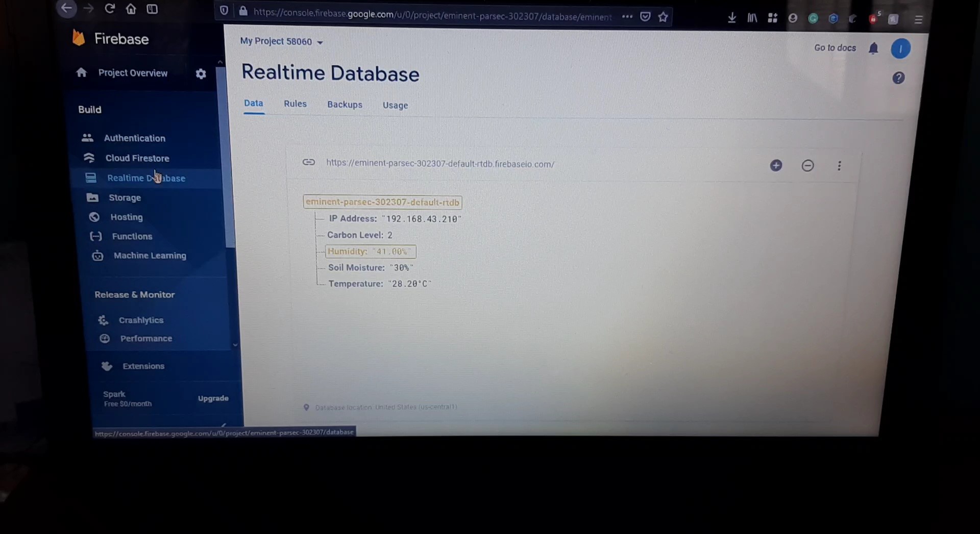Viewport: 980px width, 534px height.
Task: Switch to the Usage tab
Action: 395,105
